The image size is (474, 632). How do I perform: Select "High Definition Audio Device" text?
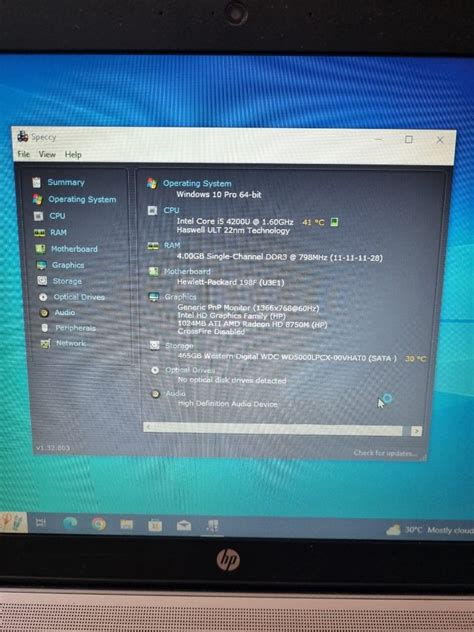pyautogui.click(x=228, y=403)
